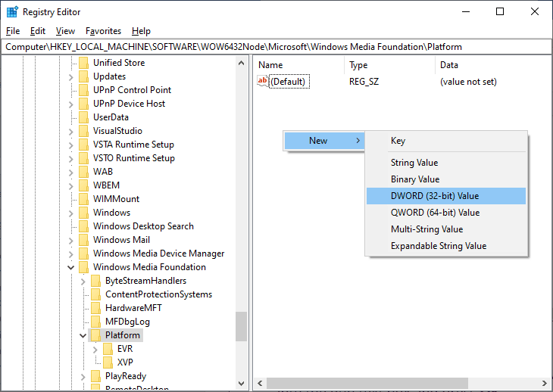553x392 pixels.
Task: Click the VisualStudio folder icon
Action: pos(83,131)
